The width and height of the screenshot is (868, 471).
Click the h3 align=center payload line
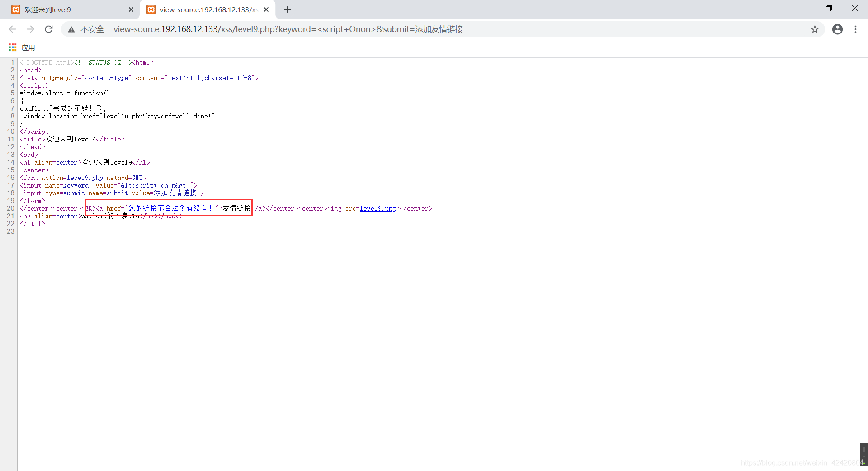[x=101, y=216]
